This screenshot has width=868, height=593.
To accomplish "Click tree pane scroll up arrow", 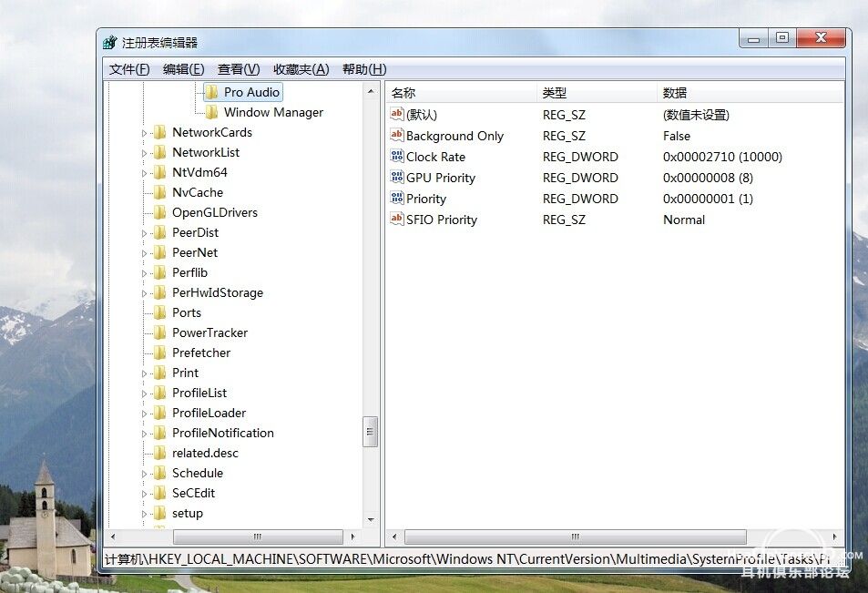I will click(x=371, y=91).
